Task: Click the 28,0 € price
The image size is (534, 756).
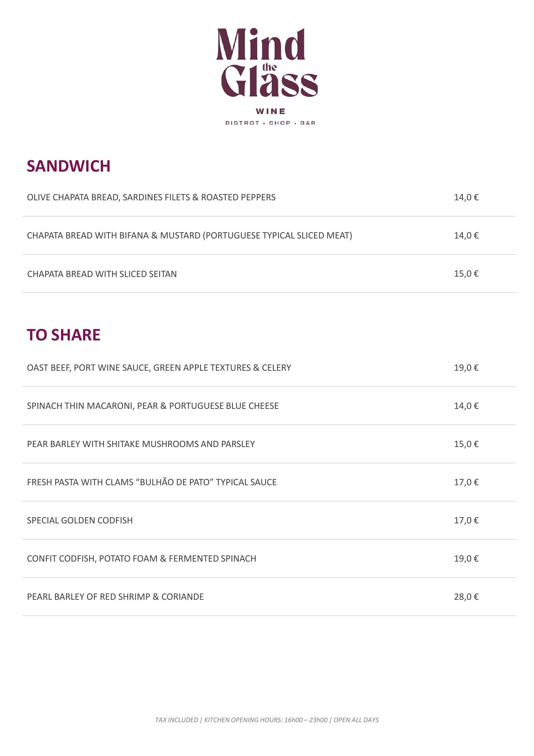Action: click(x=466, y=597)
